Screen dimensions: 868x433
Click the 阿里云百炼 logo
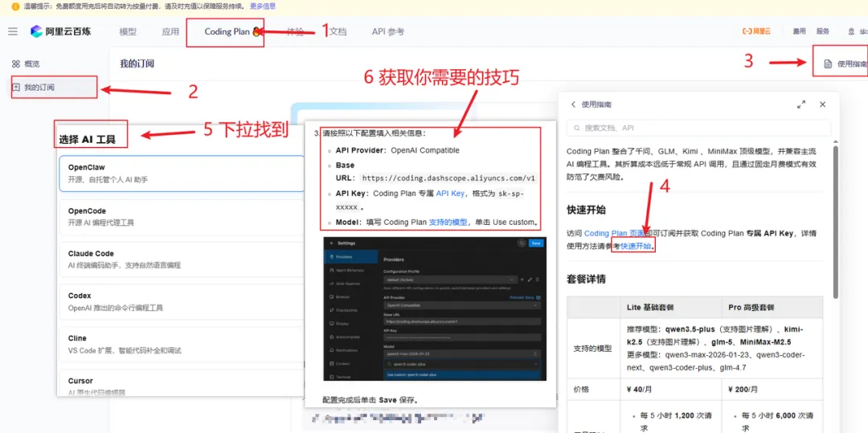pos(61,31)
